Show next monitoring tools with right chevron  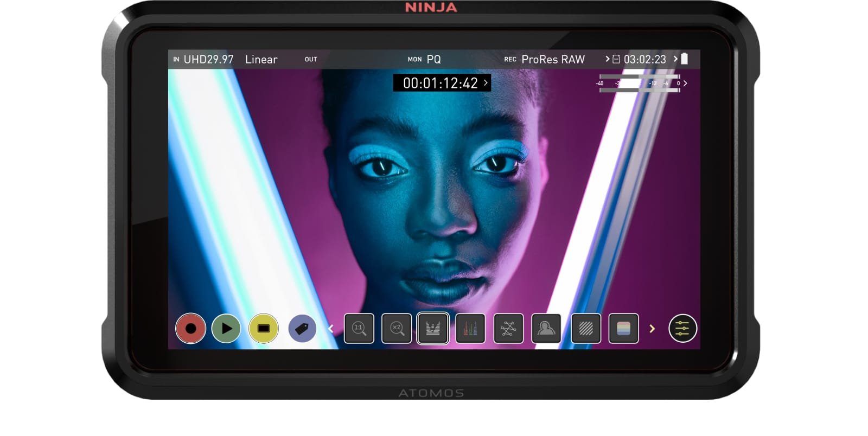(652, 329)
